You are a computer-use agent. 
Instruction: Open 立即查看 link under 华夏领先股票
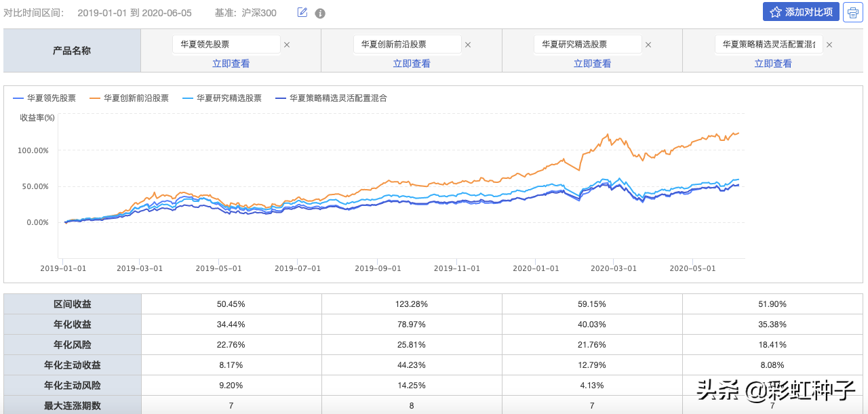[x=231, y=64]
